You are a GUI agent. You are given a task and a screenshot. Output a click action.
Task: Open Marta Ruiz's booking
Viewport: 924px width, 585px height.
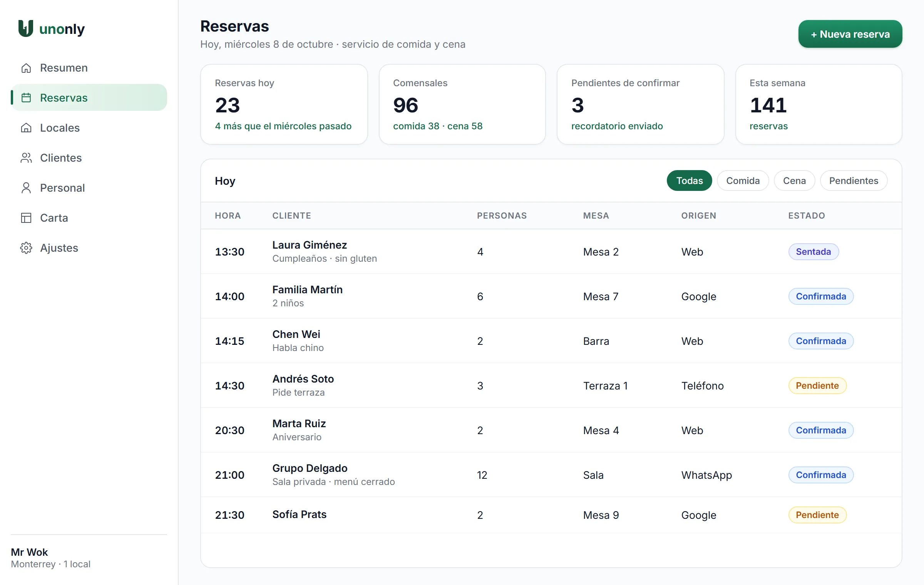point(551,430)
